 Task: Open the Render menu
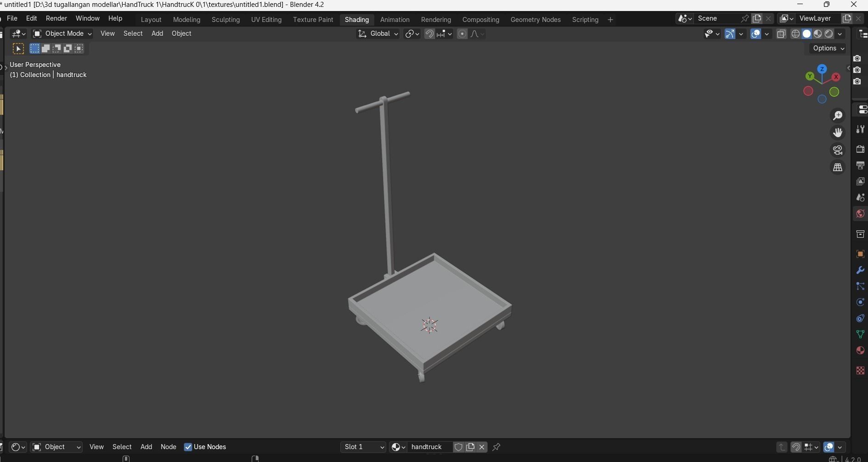56,18
